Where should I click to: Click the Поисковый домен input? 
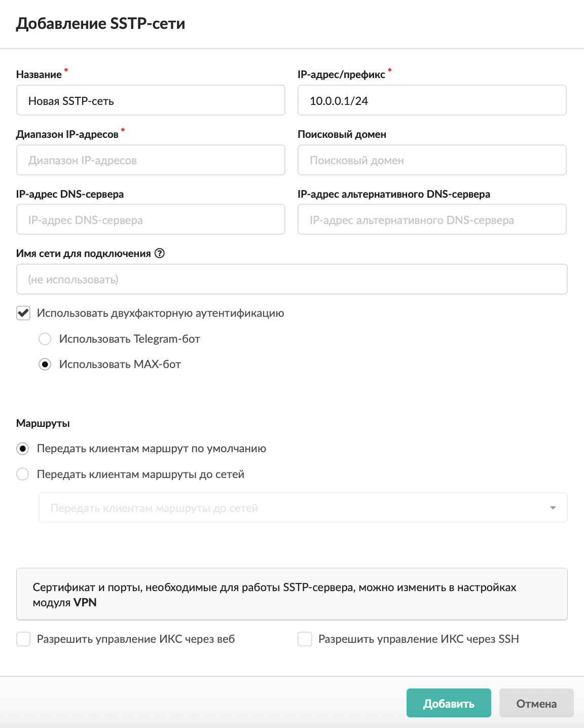432,160
